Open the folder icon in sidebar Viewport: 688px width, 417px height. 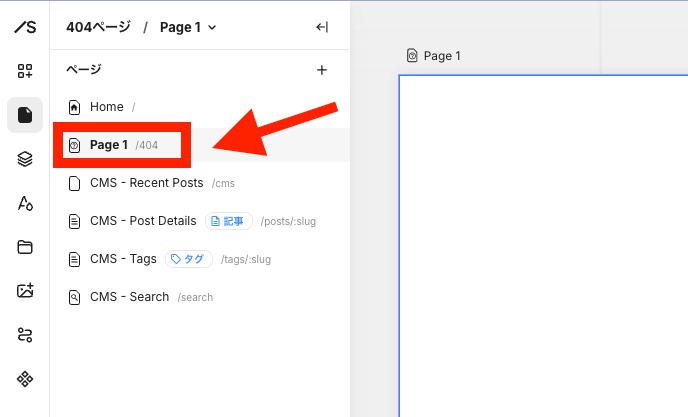click(25, 247)
